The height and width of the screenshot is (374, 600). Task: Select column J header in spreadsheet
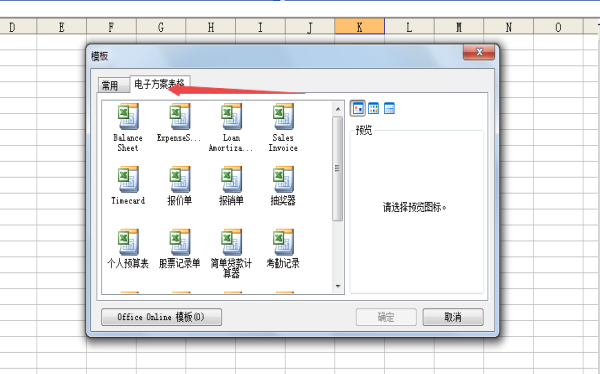pyautogui.click(x=310, y=27)
